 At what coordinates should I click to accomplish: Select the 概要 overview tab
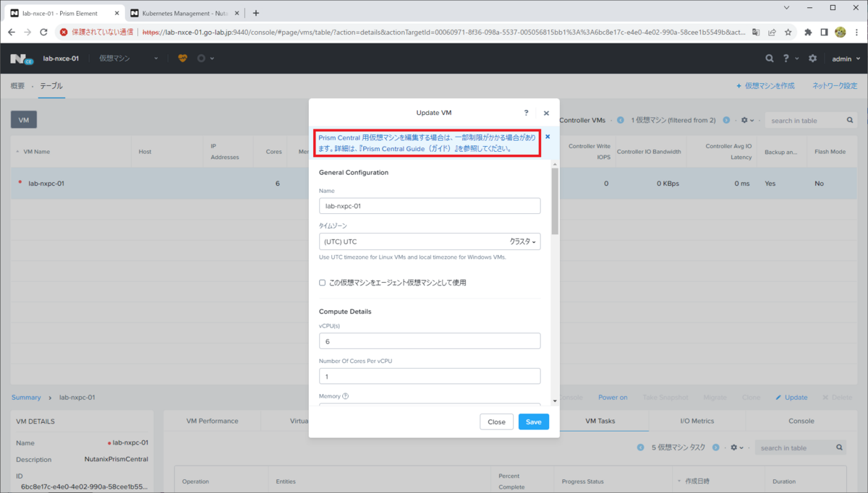(x=17, y=85)
